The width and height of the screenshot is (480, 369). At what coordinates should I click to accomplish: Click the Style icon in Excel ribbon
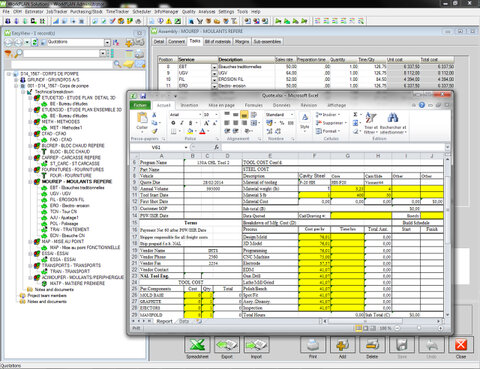(305, 118)
